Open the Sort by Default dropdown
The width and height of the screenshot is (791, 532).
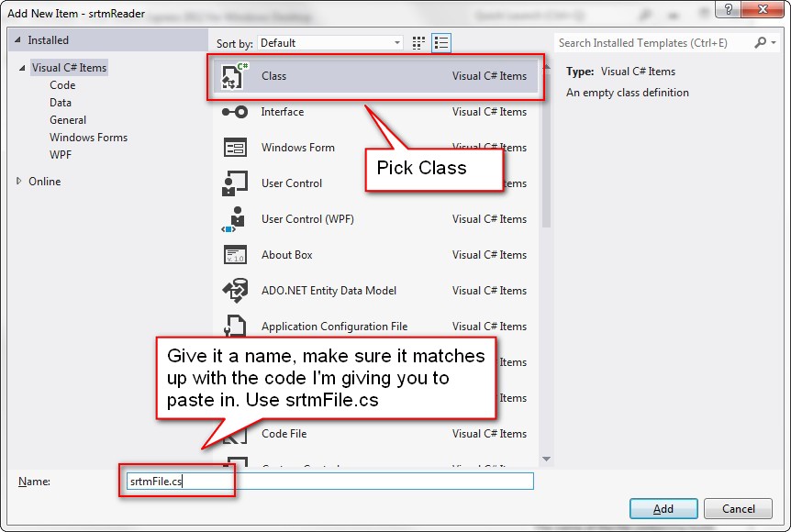tap(330, 43)
